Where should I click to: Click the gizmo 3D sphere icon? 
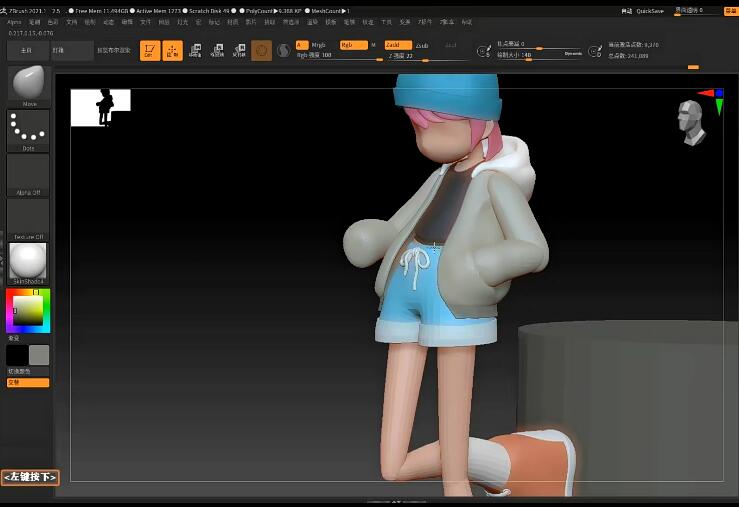(x=261, y=50)
